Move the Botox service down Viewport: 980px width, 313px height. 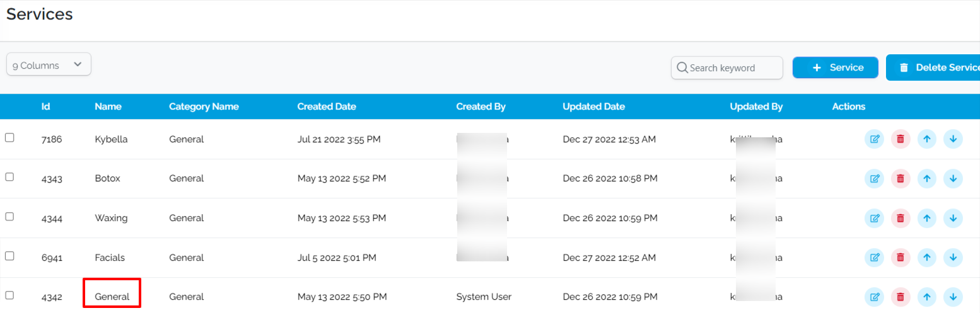(x=953, y=179)
